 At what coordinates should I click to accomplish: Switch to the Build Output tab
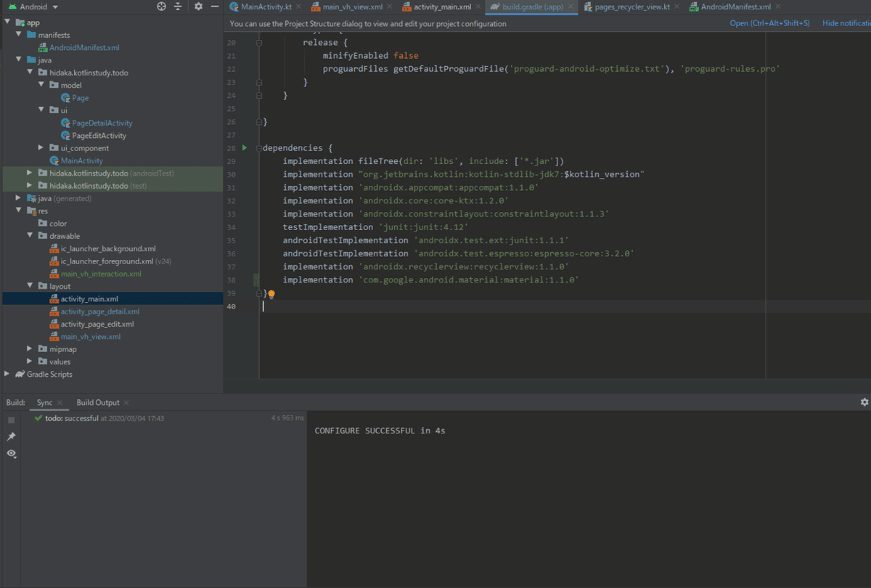tap(98, 402)
